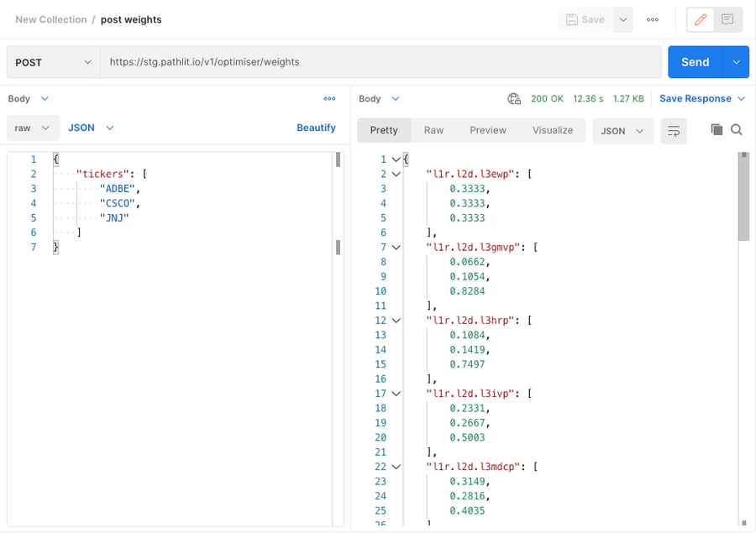Switch to the Visualize response tab
Screen dimensions: 756x533
click(x=552, y=130)
